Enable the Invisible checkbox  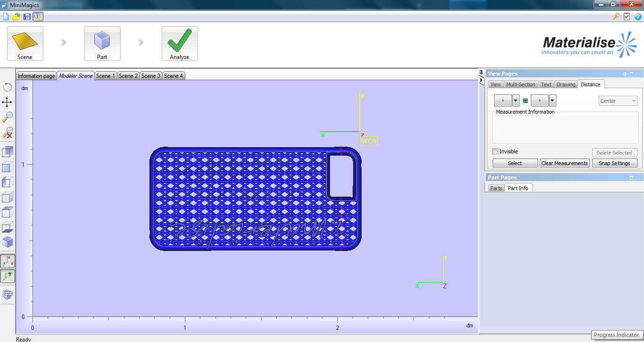[x=495, y=151]
